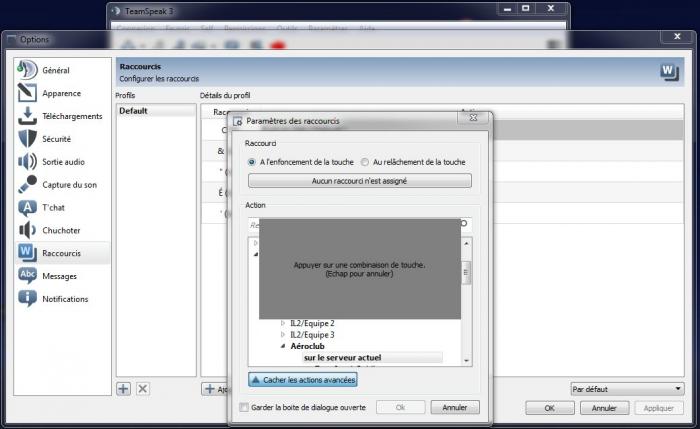The image size is (700, 429).
Task: Click the Sécurité shield icon
Action: pos(27,138)
